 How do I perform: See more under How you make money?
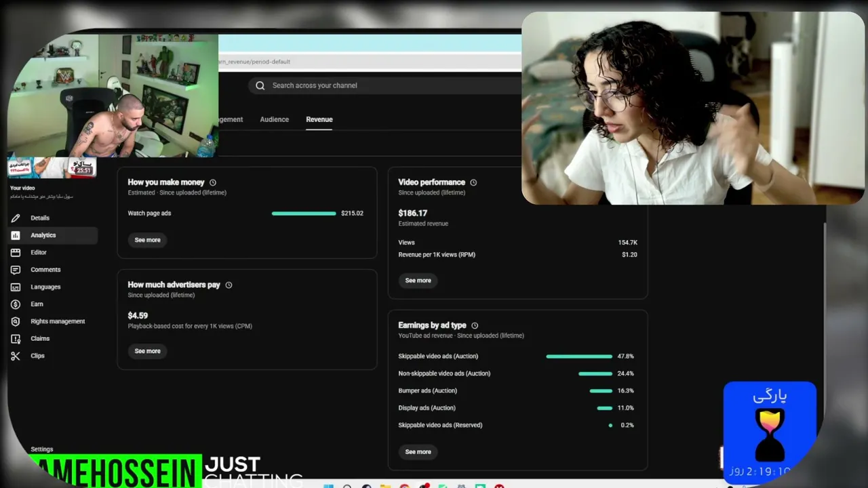[148, 240]
